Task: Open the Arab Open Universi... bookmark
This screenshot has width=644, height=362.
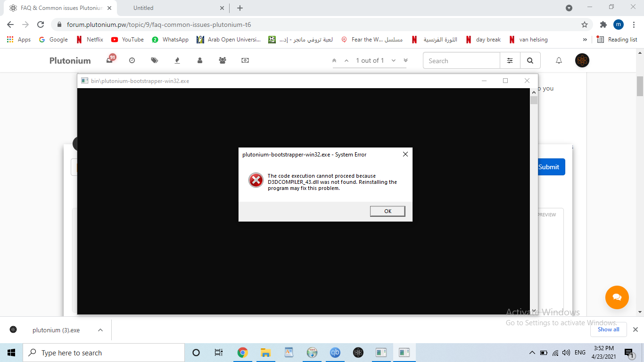Action: (x=229, y=40)
